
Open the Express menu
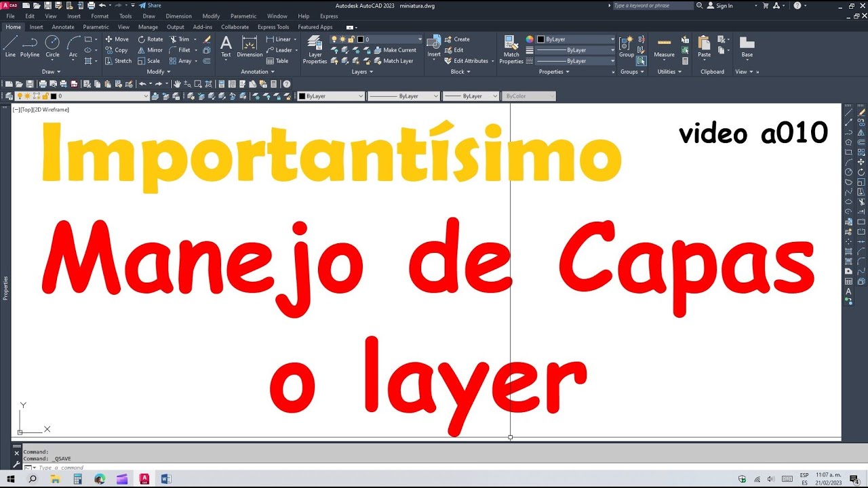329,16
